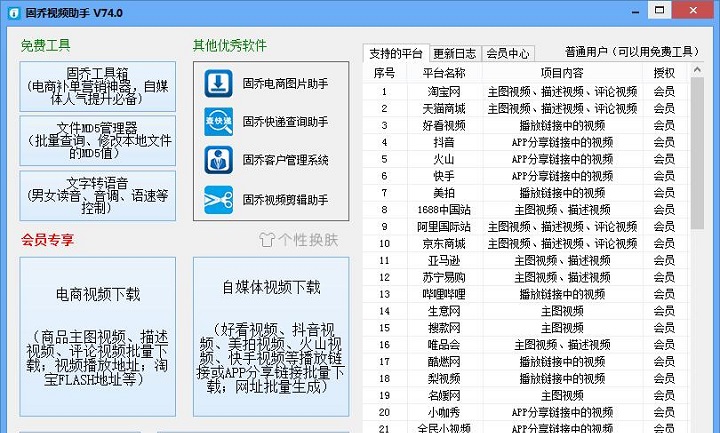Select the 小咖秀 row
This screenshot has height=433, width=720.
click(x=525, y=412)
